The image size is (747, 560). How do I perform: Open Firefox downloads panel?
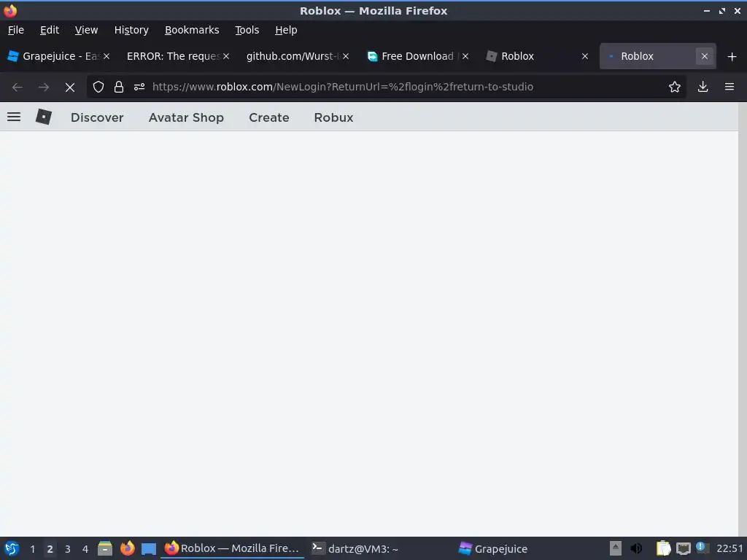[703, 87]
